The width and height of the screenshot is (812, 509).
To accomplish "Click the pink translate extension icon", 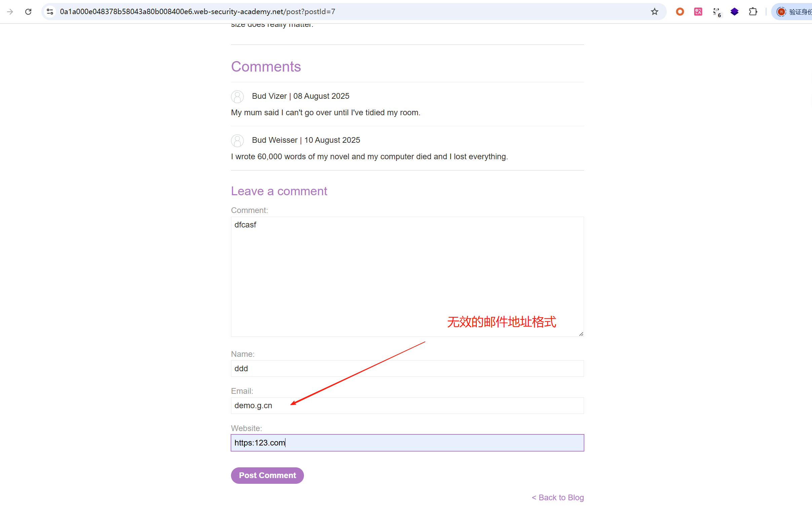I will (x=698, y=12).
